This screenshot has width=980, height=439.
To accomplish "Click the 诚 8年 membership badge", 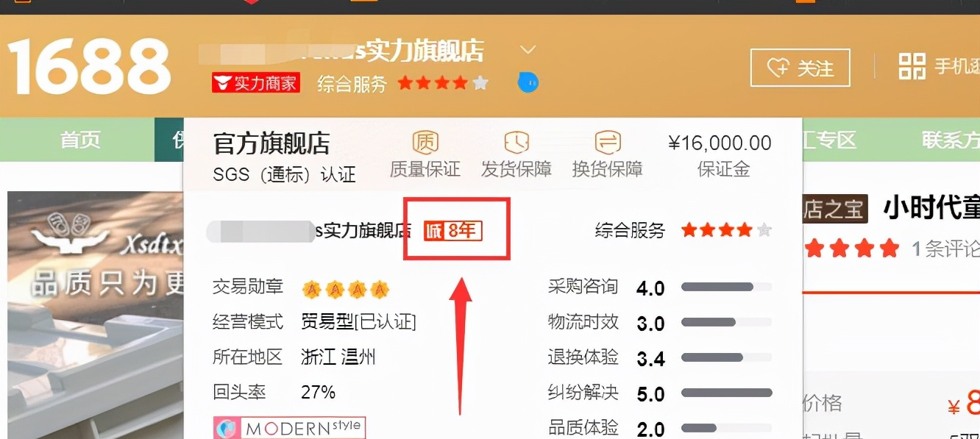I will click(x=453, y=231).
